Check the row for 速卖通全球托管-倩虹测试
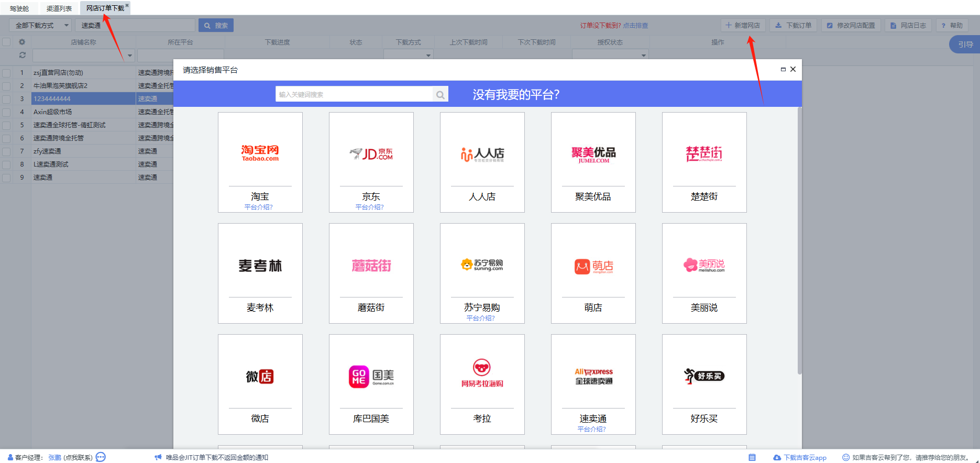This screenshot has height=463, width=980. pos(6,125)
